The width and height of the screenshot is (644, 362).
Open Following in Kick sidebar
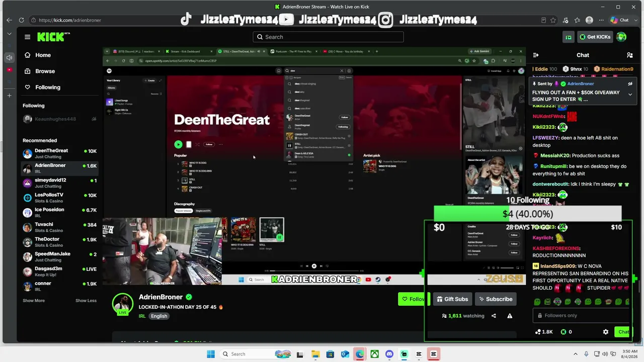click(42, 87)
